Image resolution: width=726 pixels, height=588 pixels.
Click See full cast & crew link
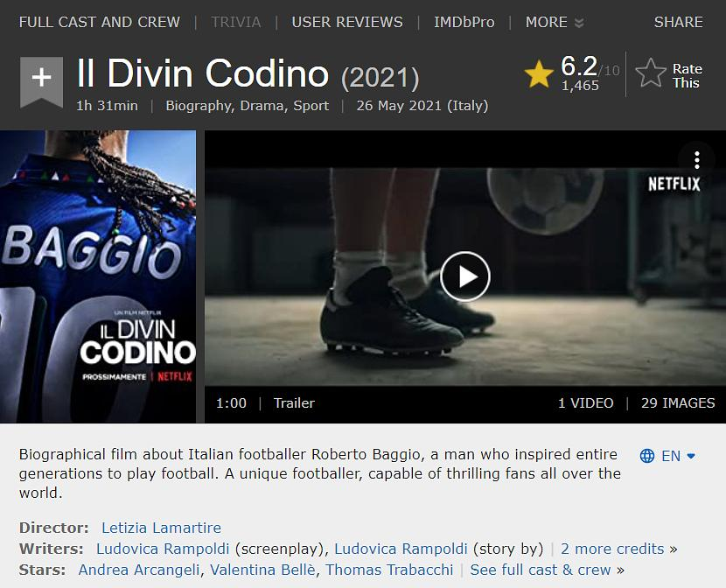coord(541,570)
